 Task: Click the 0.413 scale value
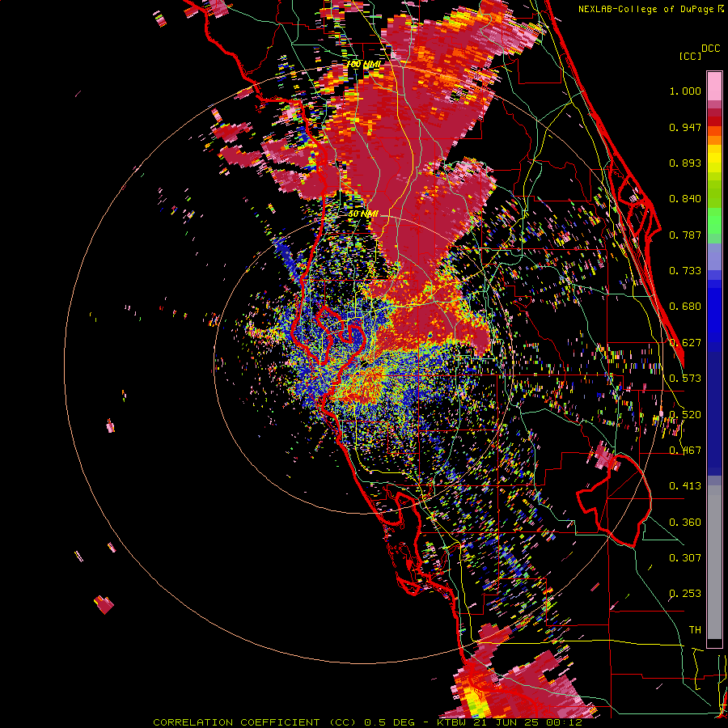click(685, 486)
